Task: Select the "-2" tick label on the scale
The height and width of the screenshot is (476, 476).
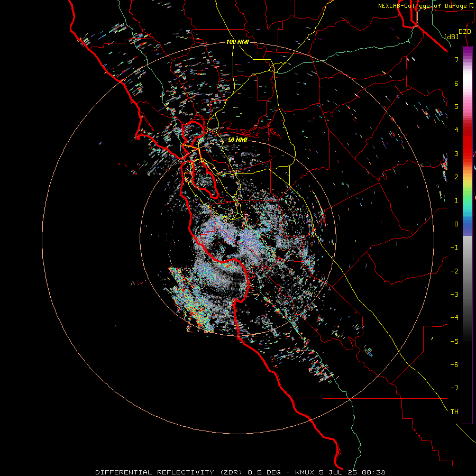Action: pyautogui.click(x=454, y=271)
